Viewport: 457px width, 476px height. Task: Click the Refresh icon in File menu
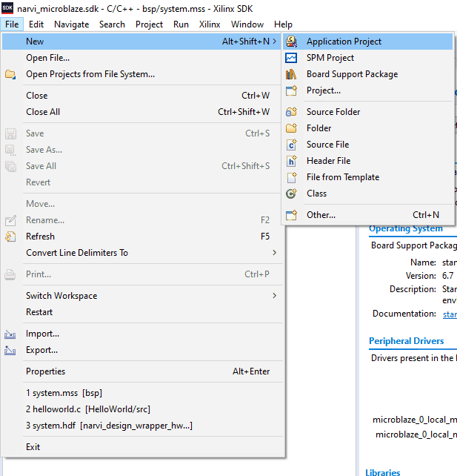click(x=11, y=237)
